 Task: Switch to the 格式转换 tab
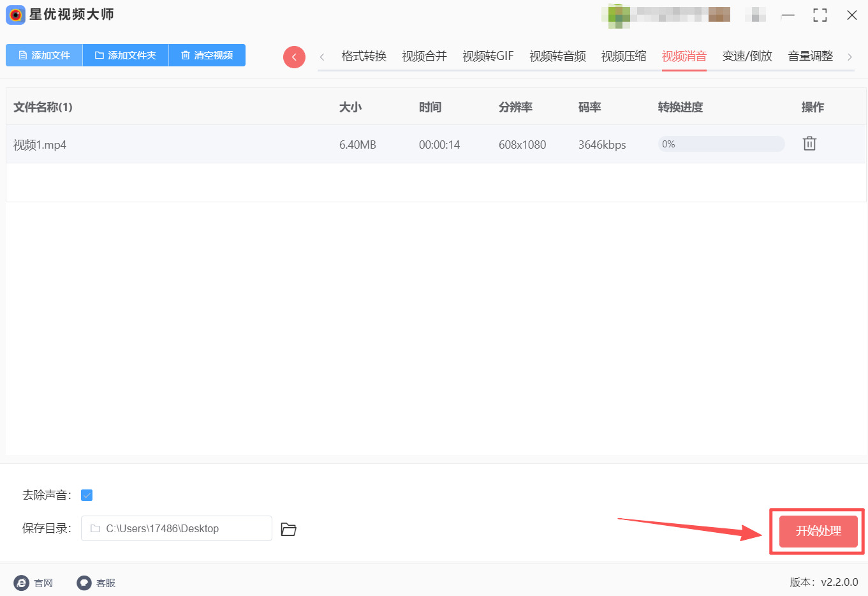pos(364,56)
